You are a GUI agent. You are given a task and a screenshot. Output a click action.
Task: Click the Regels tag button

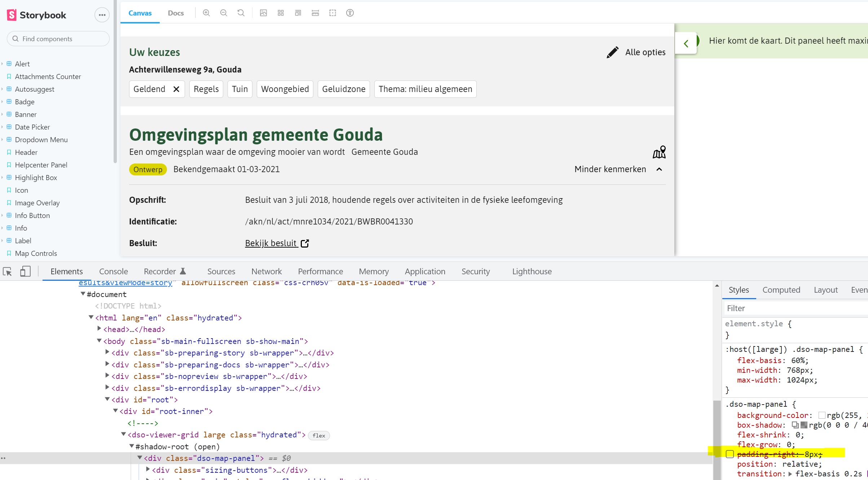[206, 89]
